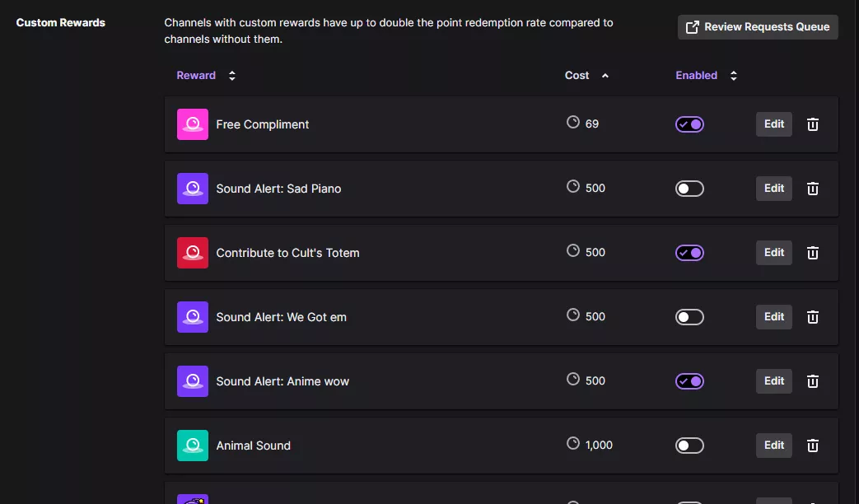Edit the Sound Alert: We Got em reward
859x504 pixels.
[x=773, y=316]
